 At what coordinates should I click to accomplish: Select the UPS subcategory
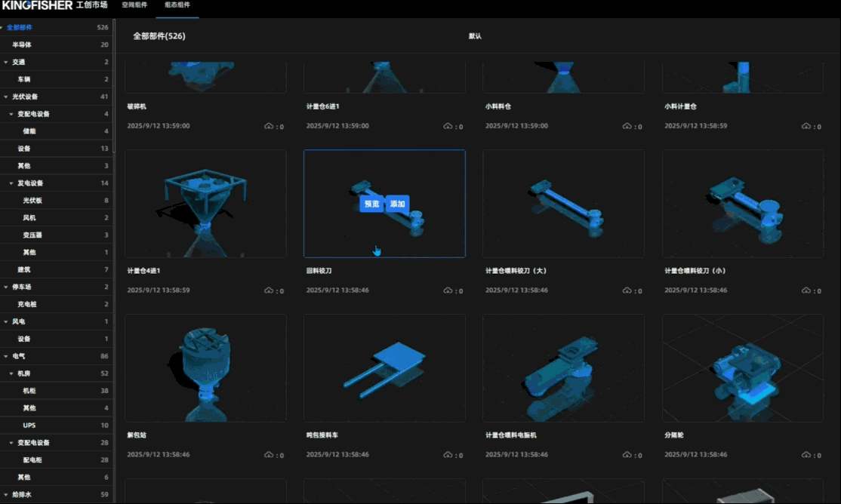point(57,426)
